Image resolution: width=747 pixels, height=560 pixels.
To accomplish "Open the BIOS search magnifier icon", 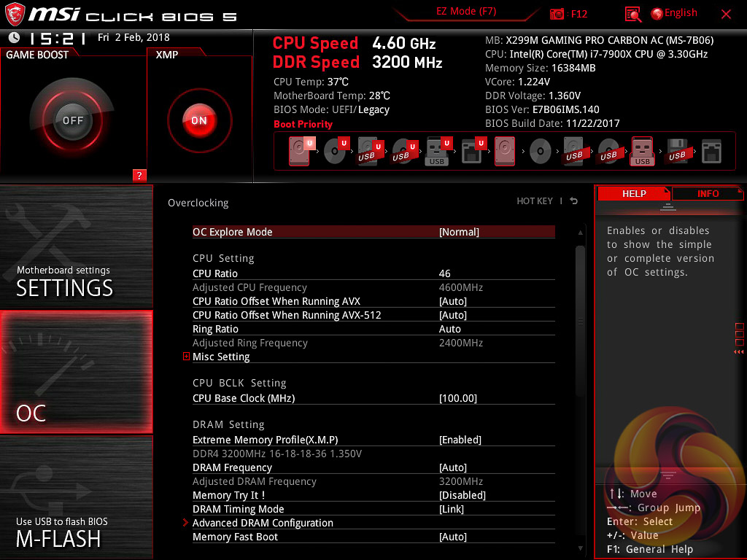I will click(632, 15).
